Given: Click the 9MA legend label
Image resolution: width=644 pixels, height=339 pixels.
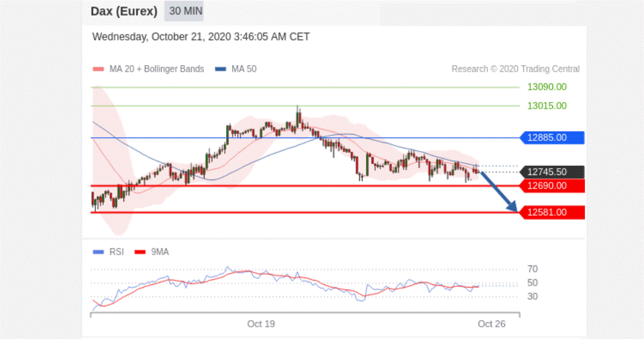Looking at the screenshot, I should click(160, 252).
